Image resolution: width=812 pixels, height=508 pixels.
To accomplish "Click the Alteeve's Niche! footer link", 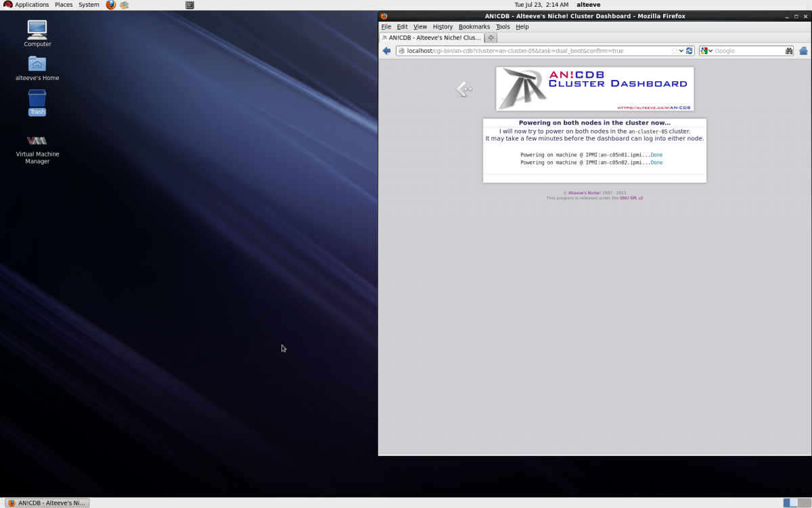I will point(584,193).
